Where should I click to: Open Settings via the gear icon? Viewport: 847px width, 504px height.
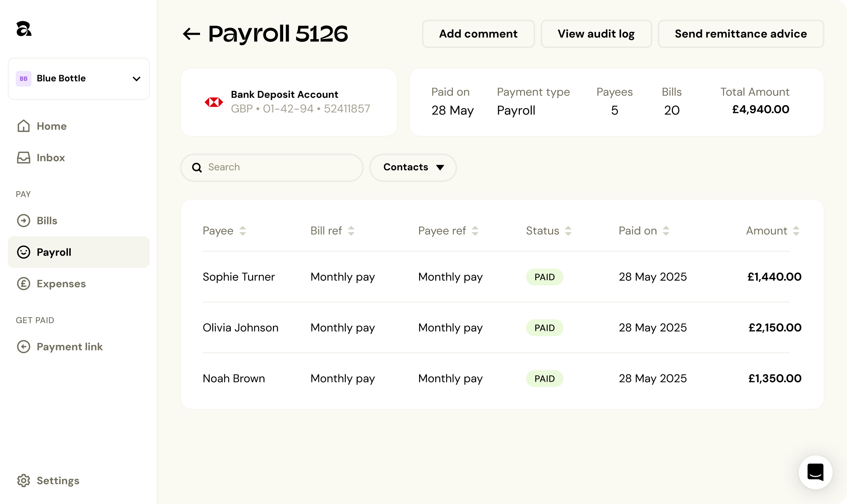coord(24,481)
